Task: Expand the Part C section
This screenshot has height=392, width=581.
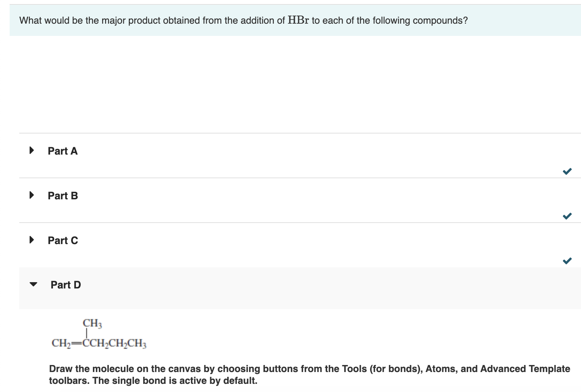Action: [31, 240]
